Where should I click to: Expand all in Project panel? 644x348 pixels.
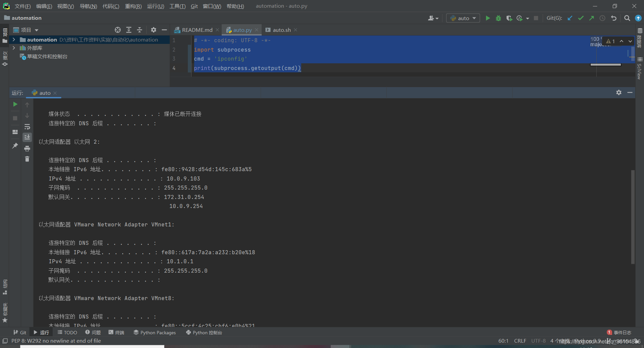129,30
